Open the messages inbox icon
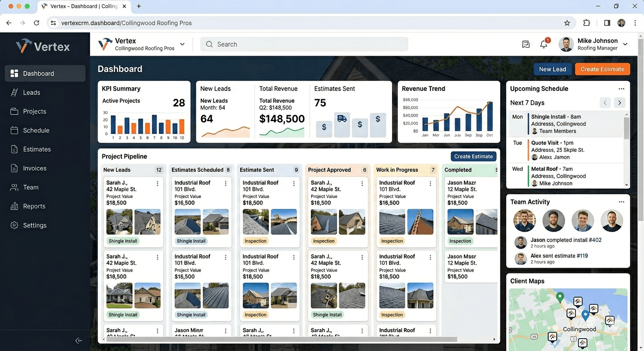Screen dimensions: 644x351 click(526, 44)
